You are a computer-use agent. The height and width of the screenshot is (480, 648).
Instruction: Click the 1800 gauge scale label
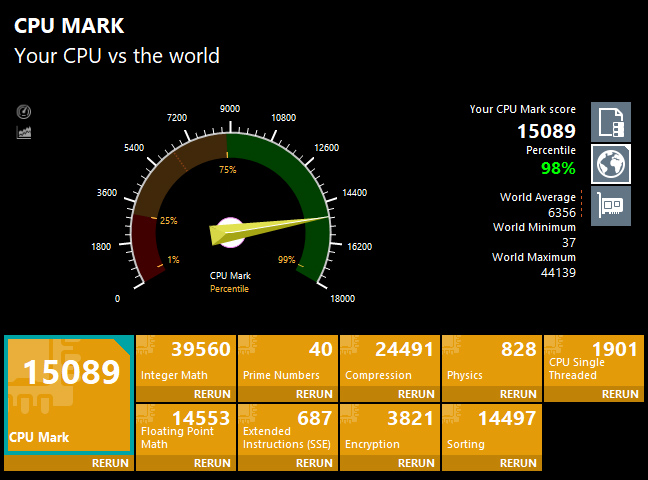(x=101, y=247)
